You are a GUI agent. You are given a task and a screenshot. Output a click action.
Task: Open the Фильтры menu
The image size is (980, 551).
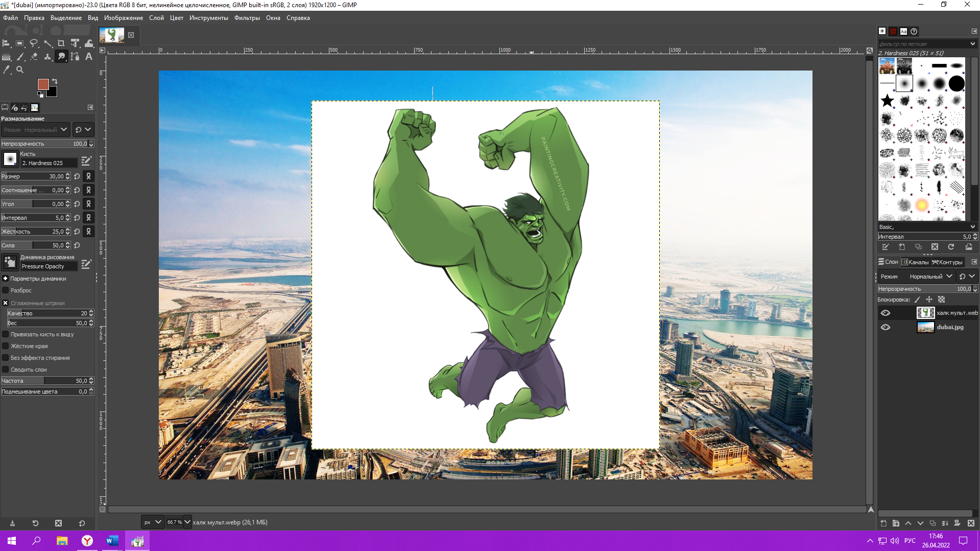tap(247, 18)
